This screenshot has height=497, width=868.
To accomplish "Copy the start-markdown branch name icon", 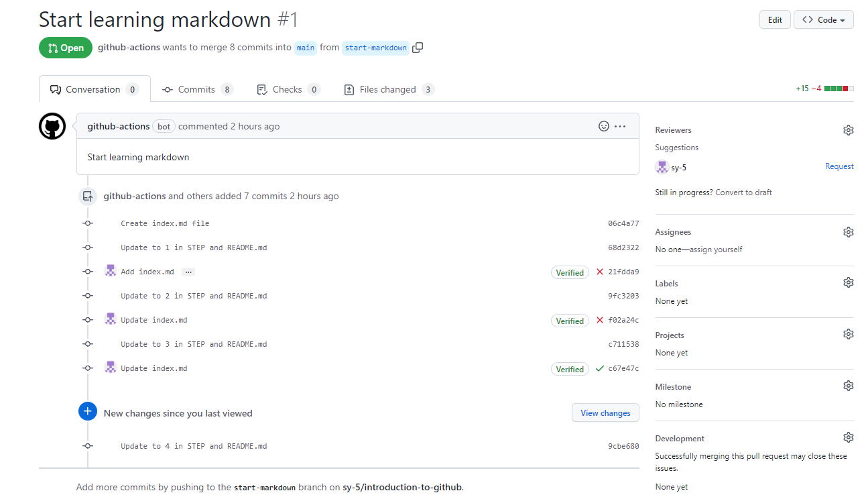I will tap(418, 48).
